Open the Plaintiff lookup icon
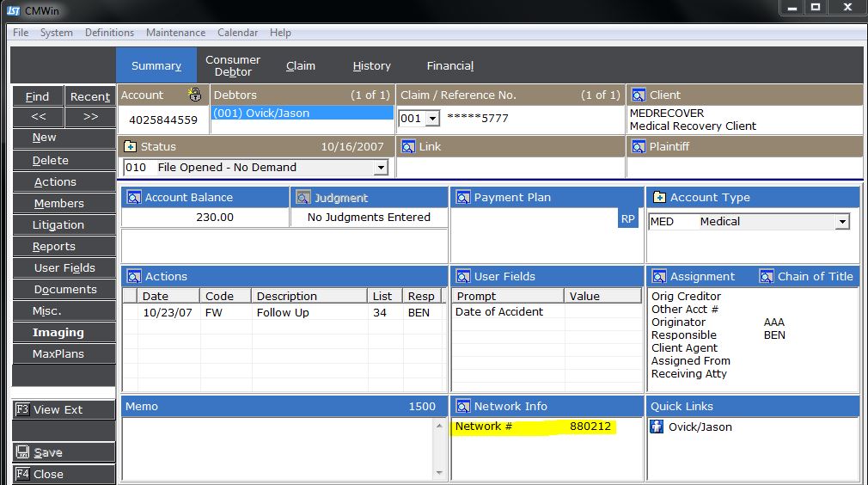Image resolution: width=868 pixels, height=485 pixels. click(x=639, y=147)
